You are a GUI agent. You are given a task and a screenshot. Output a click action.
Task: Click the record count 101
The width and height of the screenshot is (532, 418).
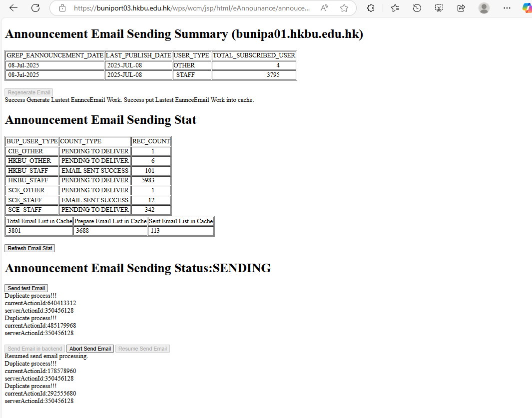[x=150, y=170]
